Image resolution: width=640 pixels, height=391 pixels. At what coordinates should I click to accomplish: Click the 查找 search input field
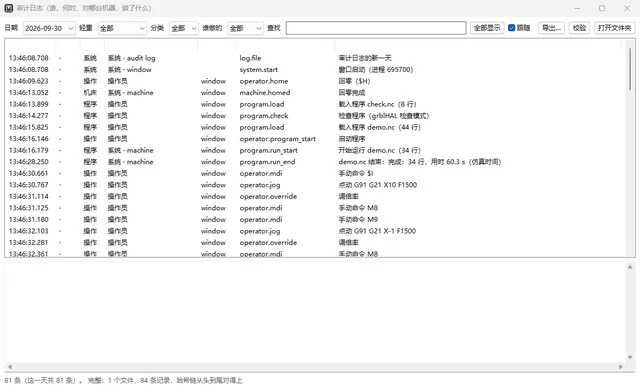coord(376,28)
